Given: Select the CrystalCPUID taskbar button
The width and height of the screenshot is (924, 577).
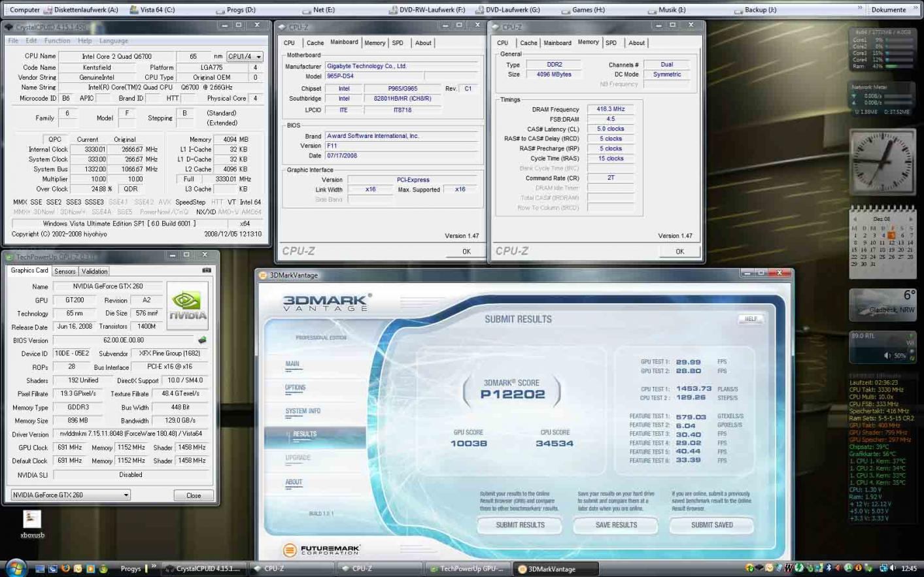Looking at the screenshot, I should (204, 569).
